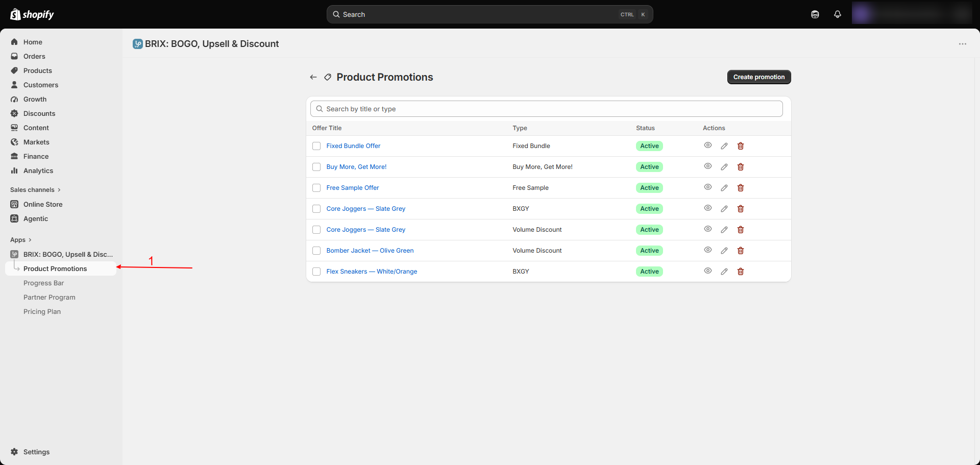
Task: Check the Fixed Bundle Offer checkbox
Action: pyautogui.click(x=316, y=146)
